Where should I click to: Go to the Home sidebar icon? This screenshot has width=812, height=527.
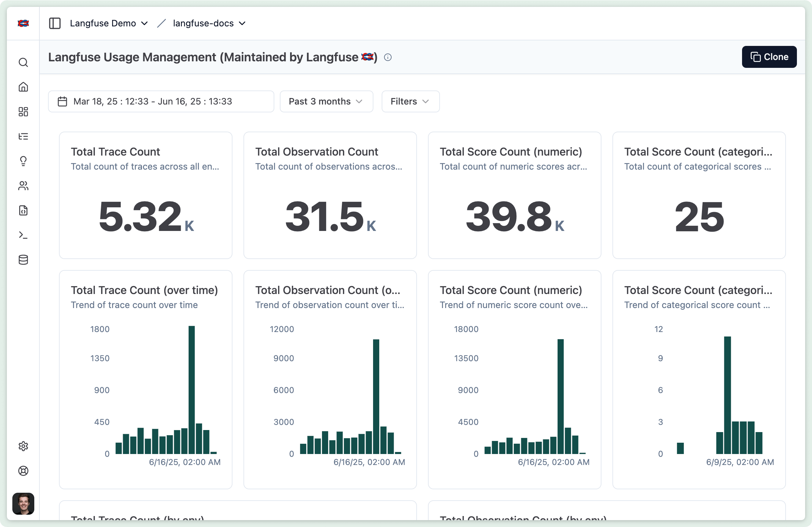23,87
